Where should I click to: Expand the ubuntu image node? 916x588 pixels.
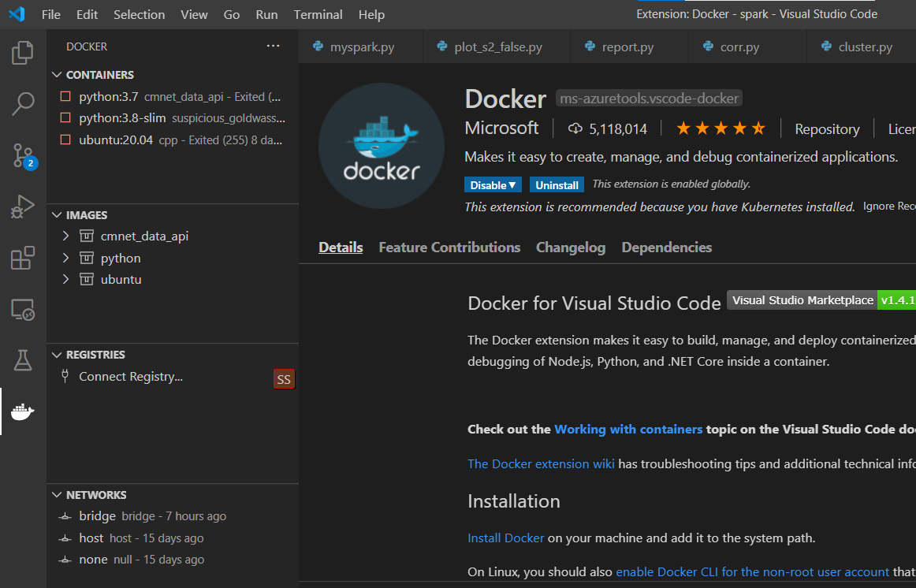(65, 279)
